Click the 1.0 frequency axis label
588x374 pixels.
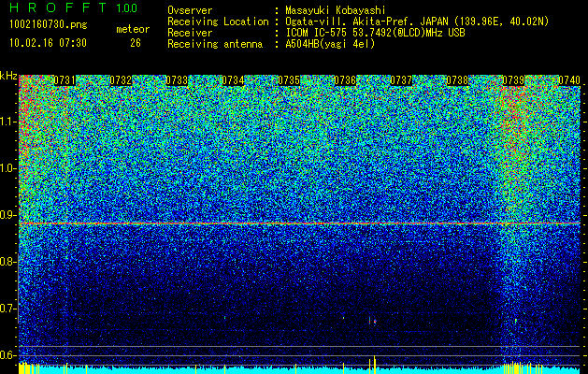pyautogui.click(x=7, y=168)
